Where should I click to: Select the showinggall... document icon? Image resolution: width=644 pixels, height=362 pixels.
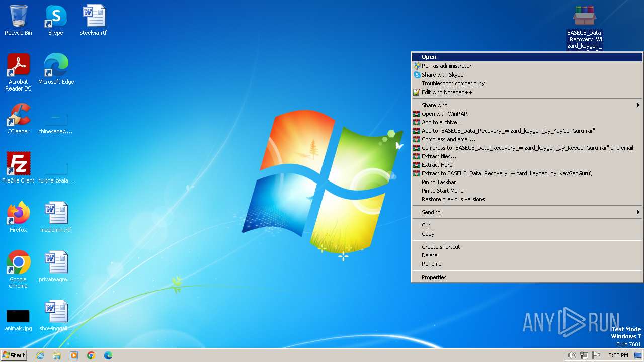pyautogui.click(x=56, y=316)
